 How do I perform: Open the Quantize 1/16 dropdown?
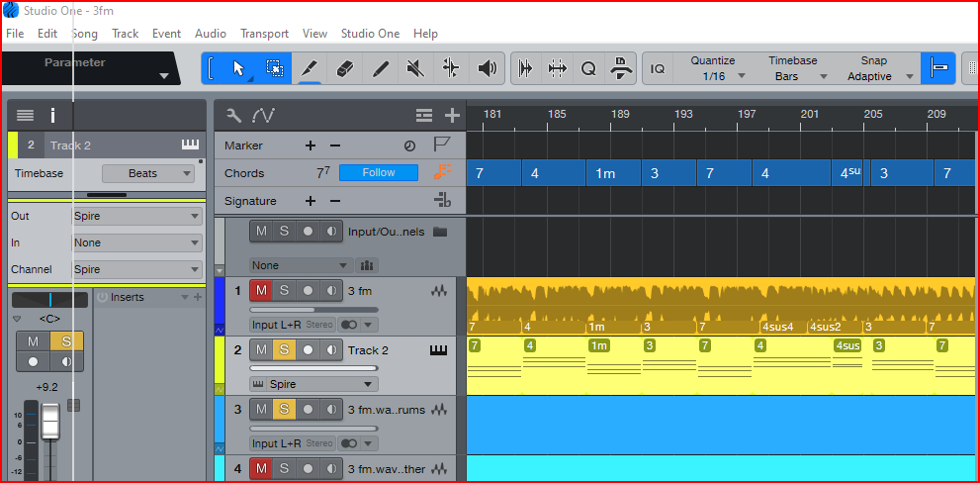pyautogui.click(x=713, y=76)
